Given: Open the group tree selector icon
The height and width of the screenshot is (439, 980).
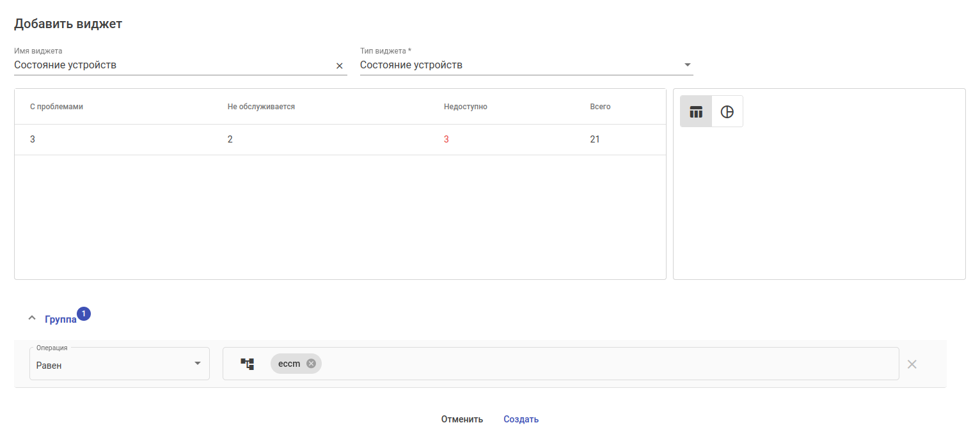Looking at the screenshot, I should coord(248,364).
